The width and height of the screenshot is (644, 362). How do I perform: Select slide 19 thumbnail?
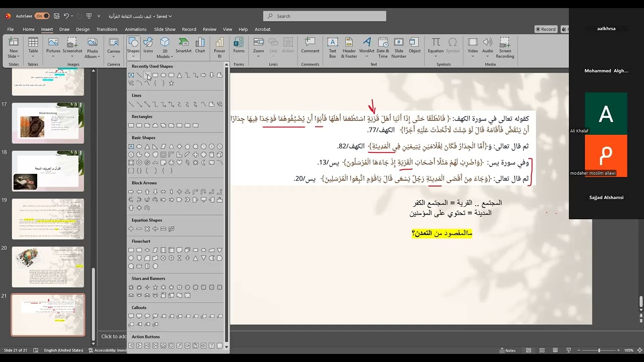coord(48,219)
